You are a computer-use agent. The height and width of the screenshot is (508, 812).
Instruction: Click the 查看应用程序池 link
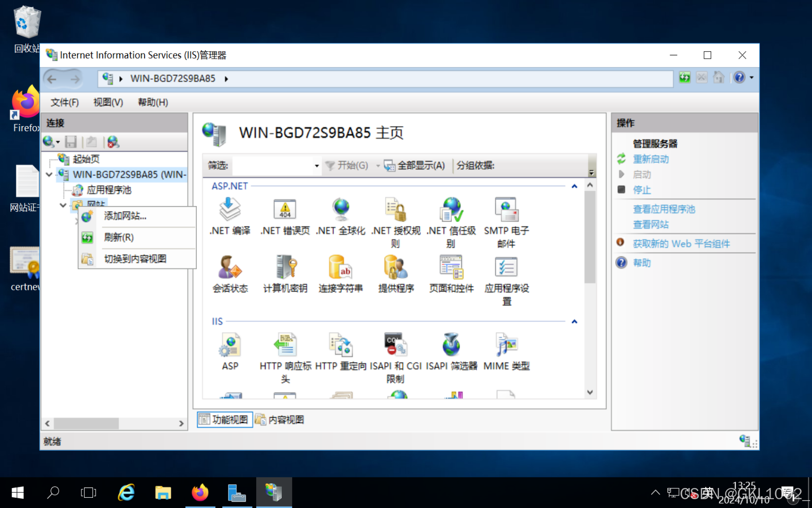[x=664, y=209]
